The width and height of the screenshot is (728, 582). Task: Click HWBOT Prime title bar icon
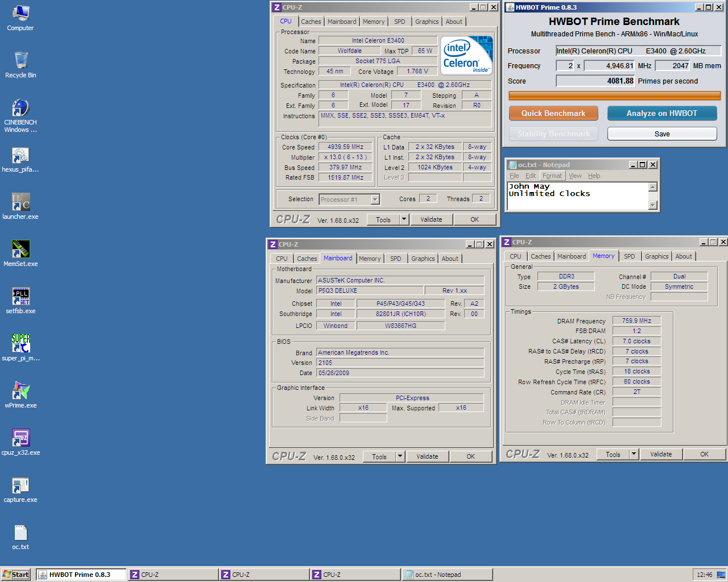click(510, 7)
